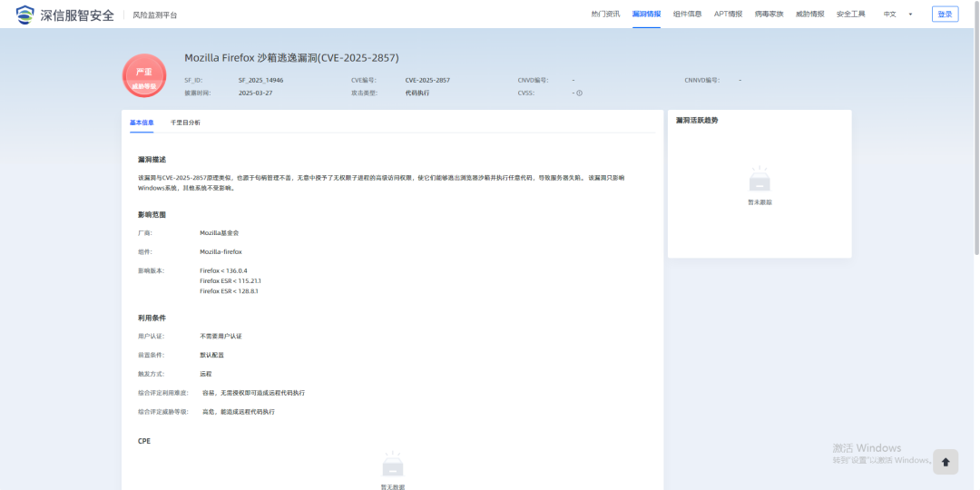
Task: Click the 触发方式 value 远程
Action: click(206, 374)
